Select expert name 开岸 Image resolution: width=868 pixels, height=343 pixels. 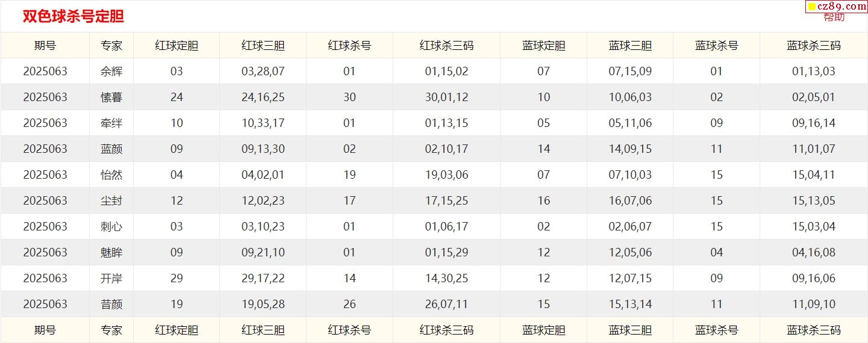(111, 278)
